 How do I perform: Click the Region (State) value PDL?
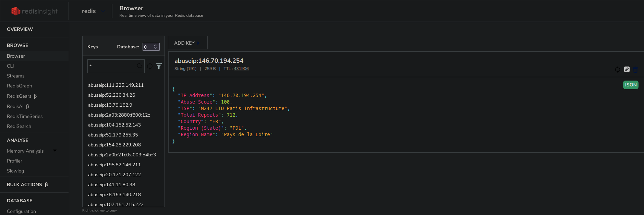pos(237,128)
